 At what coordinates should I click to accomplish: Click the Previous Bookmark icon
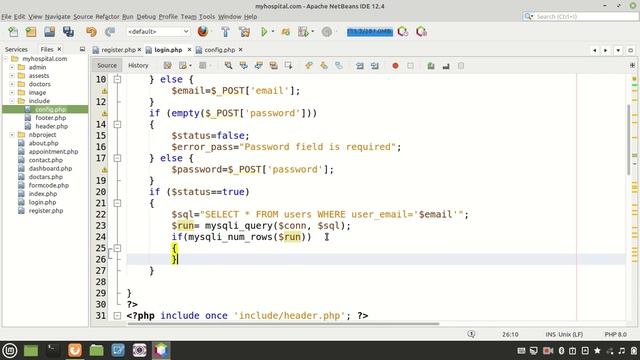tap(309, 66)
